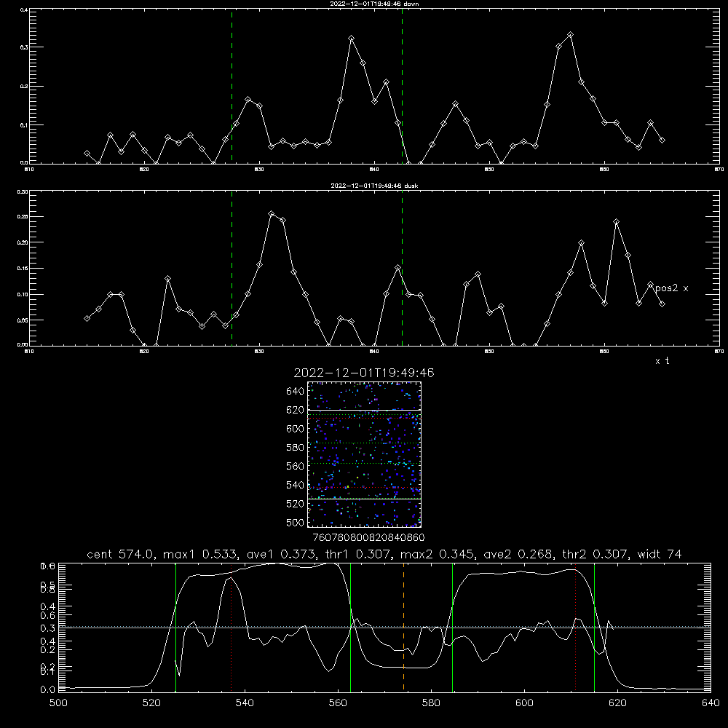Click scatter image y-axis label 600
The width and height of the screenshot is (728, 728).
point(296,429)
